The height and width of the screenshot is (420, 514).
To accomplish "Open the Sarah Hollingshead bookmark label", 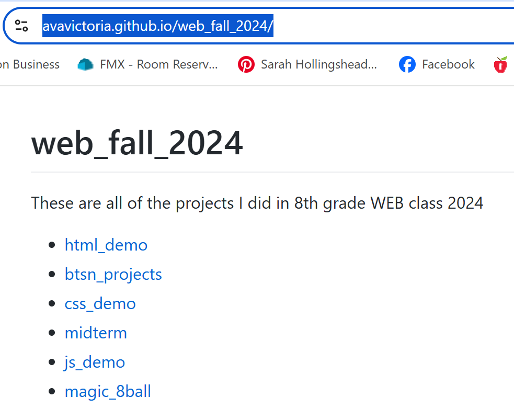I will 318,64.
